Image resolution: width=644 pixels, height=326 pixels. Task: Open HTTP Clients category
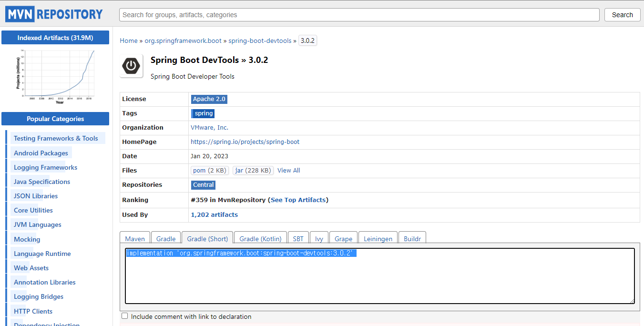33,311
